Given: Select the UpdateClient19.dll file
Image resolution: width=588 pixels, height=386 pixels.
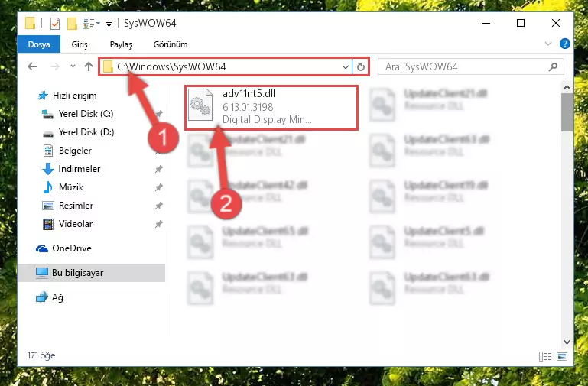Looking at the screenshot, I should click(x=446, y=186).
